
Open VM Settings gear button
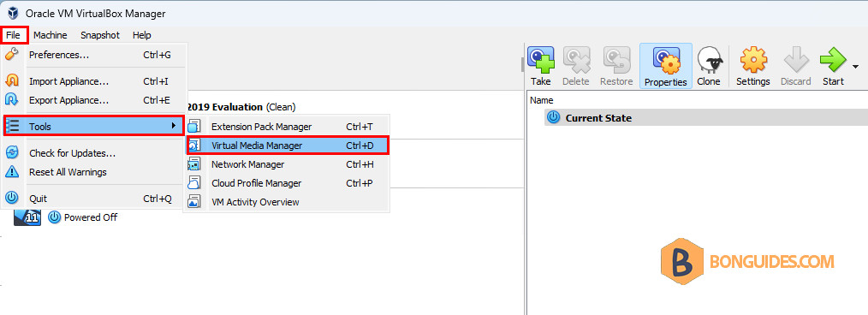pyautogui.click(x=752, y=67)
